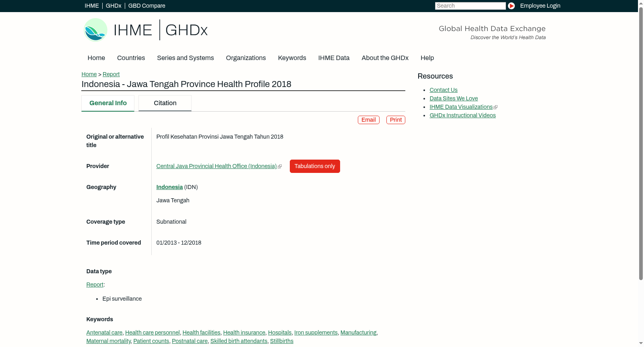This screenshot has width=644, height=347.
Task: Open the Help menu item
Action: [427, 58]
